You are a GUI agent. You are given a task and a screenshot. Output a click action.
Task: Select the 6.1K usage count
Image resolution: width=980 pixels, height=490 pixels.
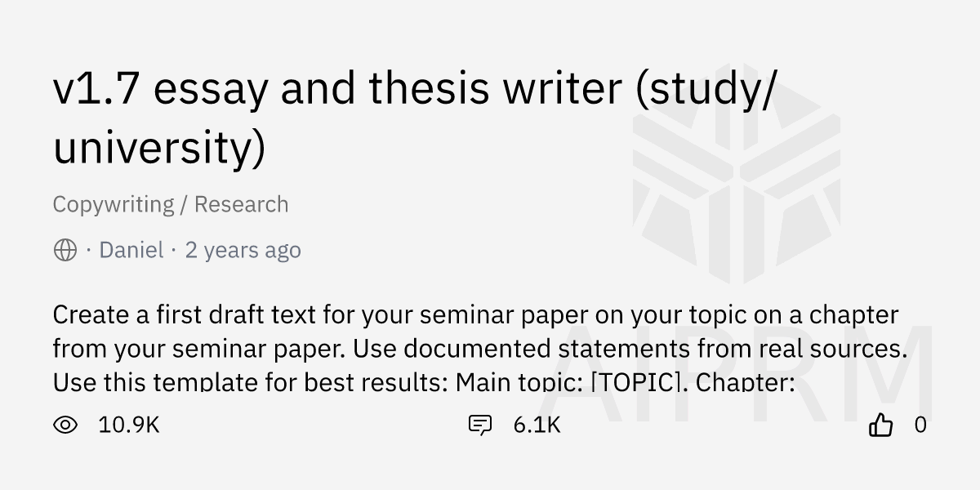point(534,425)
